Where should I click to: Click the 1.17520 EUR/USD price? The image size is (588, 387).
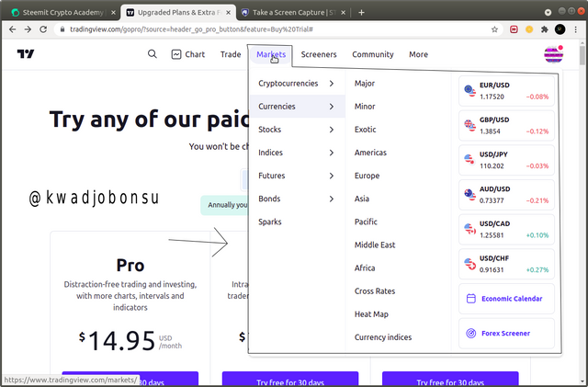492,97
